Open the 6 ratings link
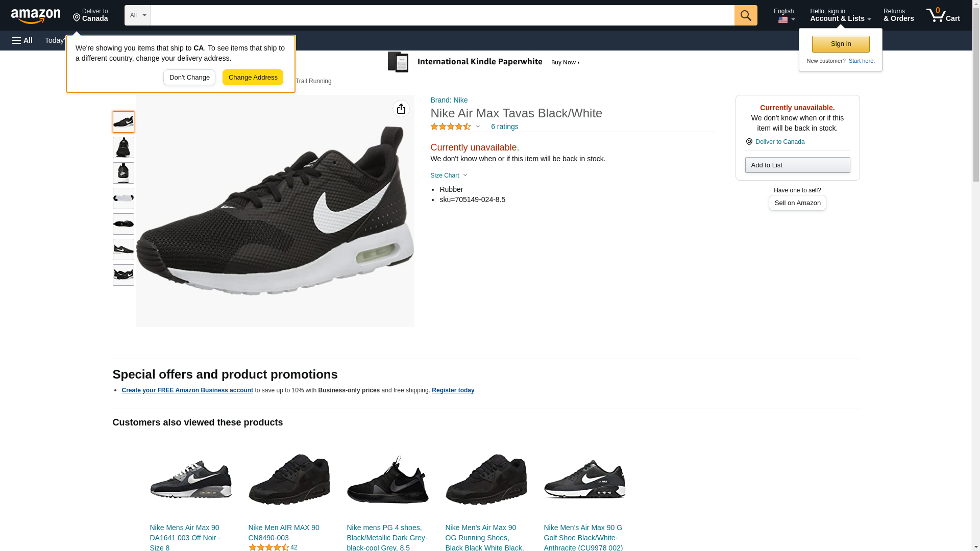980x551 pixels. [x=504, y=127]
